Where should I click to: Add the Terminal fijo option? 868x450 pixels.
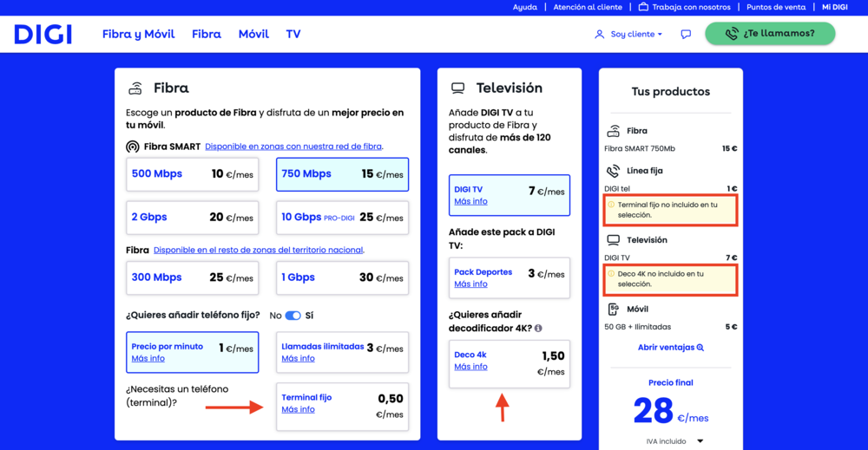tap(342, 407)
